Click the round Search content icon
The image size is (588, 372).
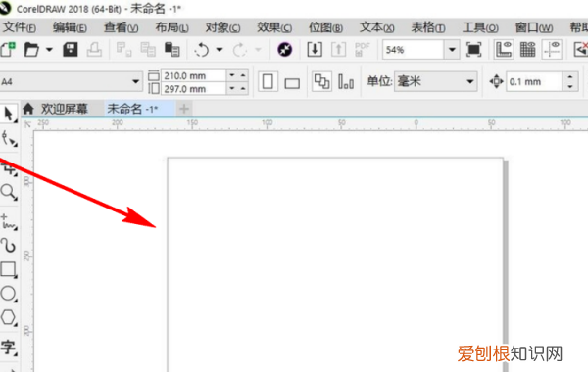click(x=284, y=50)
